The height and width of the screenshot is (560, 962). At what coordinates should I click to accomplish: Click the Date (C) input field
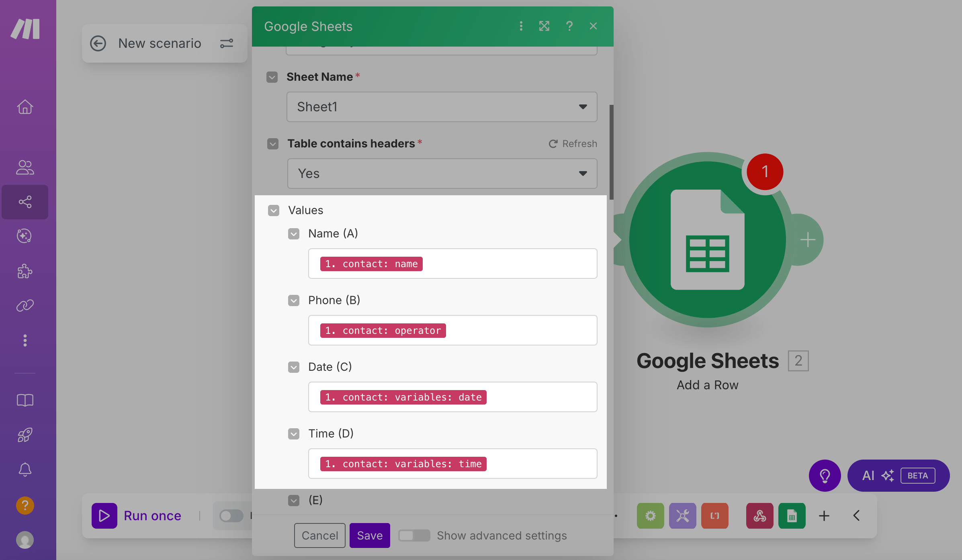(538, 397)
